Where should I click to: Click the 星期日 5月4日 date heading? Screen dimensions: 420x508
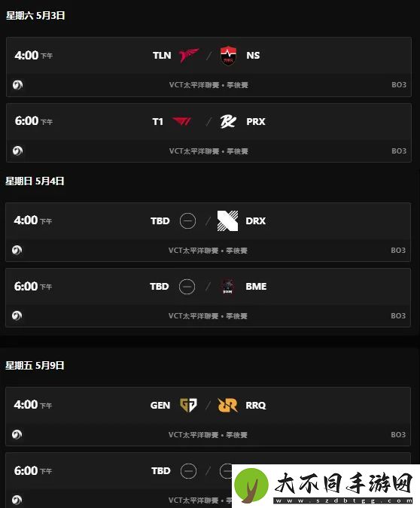(35, 181)
